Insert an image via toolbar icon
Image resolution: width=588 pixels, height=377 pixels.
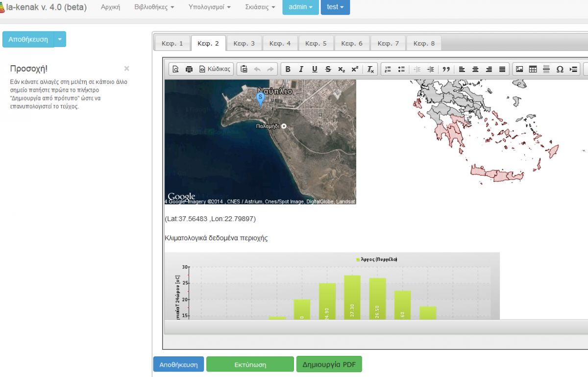[519, 70]
